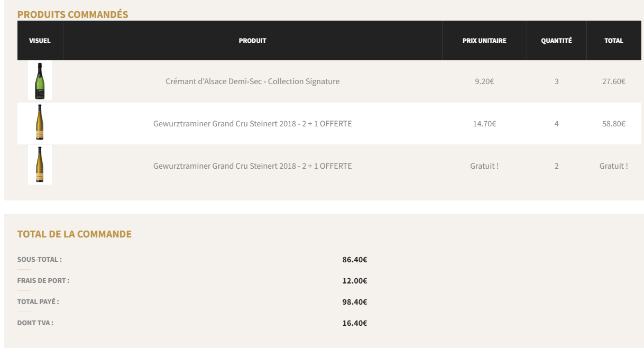644x348 pixels.
Task: Select the PRIX UNITAIRE column header
Action: tap(484, 41)
